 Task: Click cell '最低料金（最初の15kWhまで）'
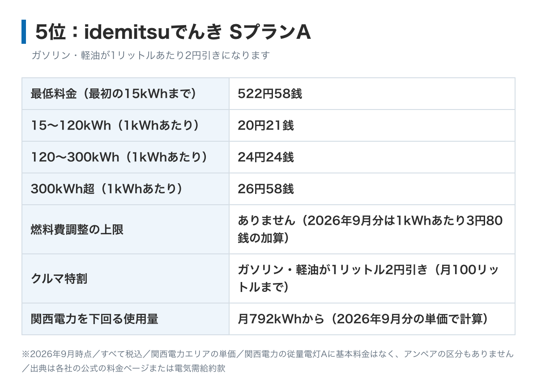click(x=125, y=94)
